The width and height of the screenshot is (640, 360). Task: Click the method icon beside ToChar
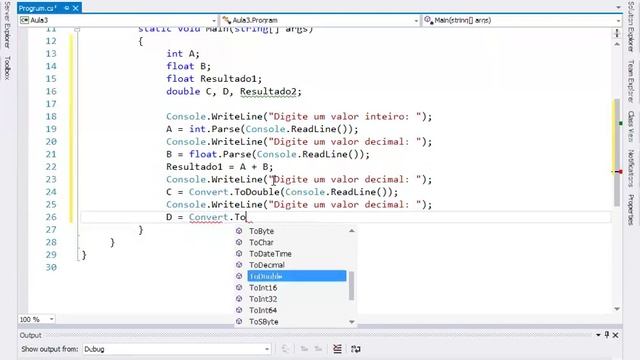(239, 242)
